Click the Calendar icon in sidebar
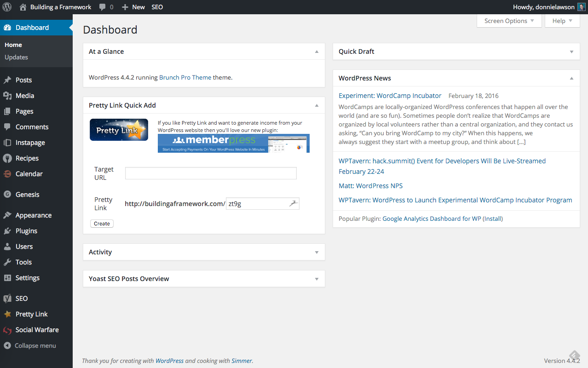588x368 pixels. [x=7, y=174]
